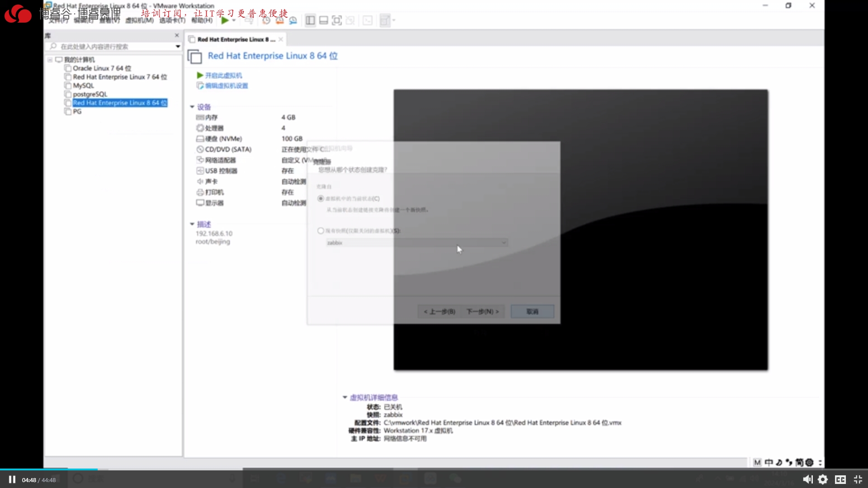Image resolution: width=868 pixels, height=488 pixels.
Task: Click the send Ctrl+Alt+Del toolbar icon
Action: tap(249, 20)
